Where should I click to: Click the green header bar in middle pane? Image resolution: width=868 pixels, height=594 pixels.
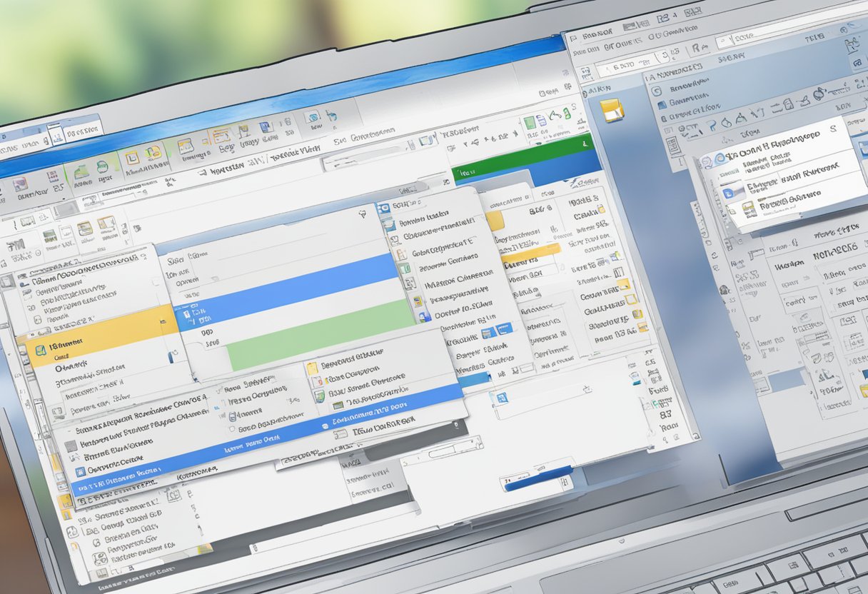(525, 165)
